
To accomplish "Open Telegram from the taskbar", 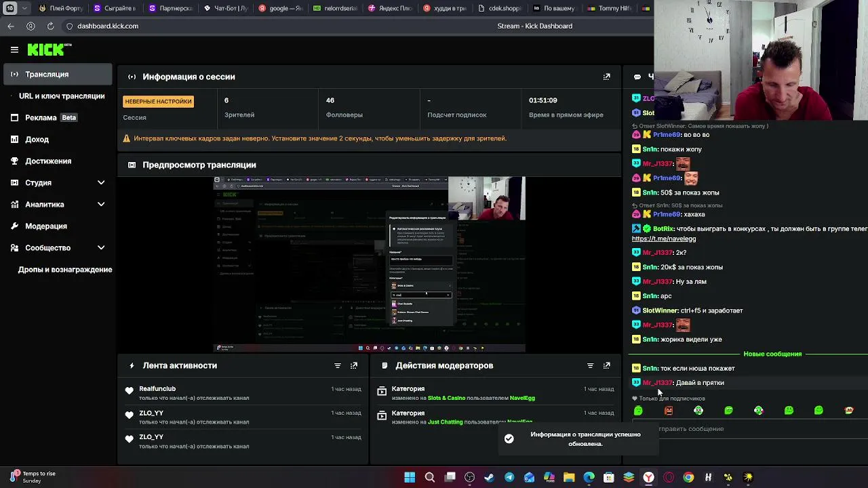I will pos(509,477).
